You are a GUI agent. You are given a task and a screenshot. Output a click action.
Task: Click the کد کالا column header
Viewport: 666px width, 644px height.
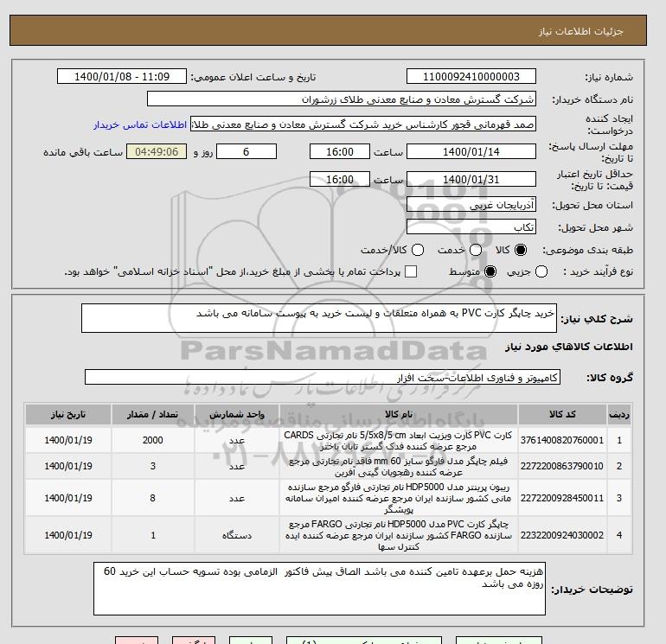click(562, 414)
